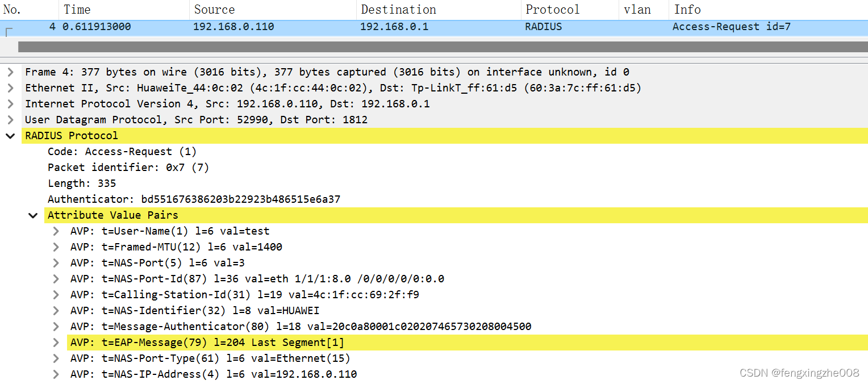Expand the User-Name AVP entry
Viewport: 868px width, 384px height.
click(56, 231)
